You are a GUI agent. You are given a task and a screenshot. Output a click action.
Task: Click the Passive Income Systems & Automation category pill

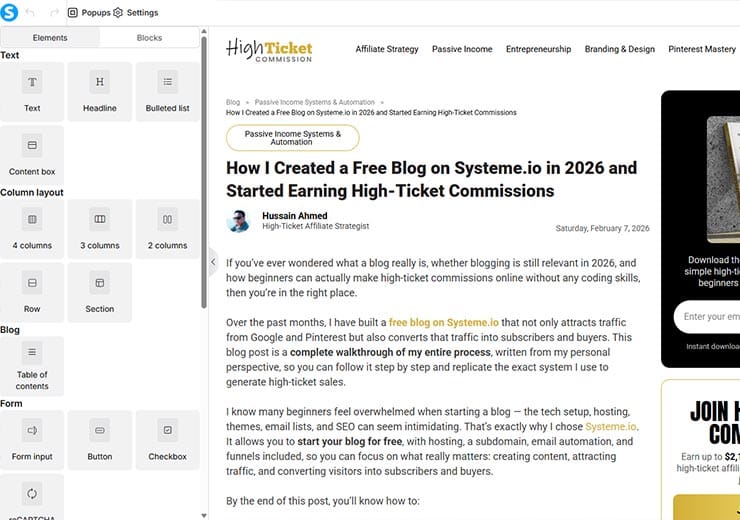pos(293,138)
